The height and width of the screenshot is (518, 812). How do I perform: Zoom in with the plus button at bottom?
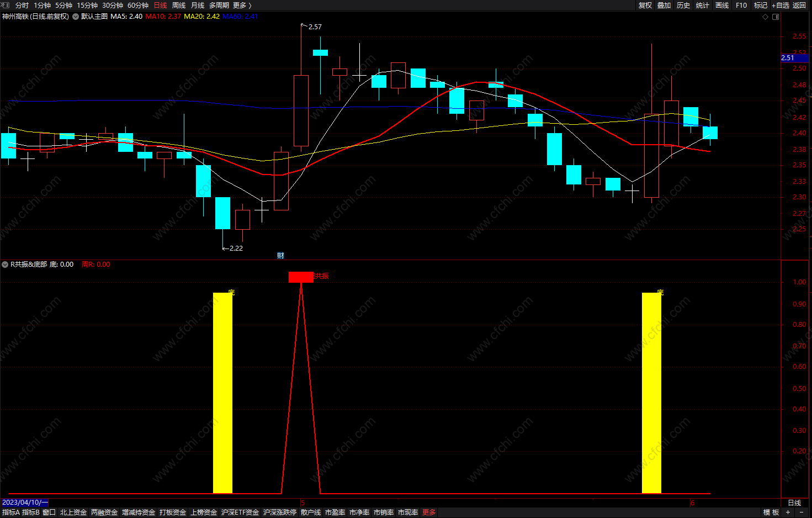[x=788, y=512]
